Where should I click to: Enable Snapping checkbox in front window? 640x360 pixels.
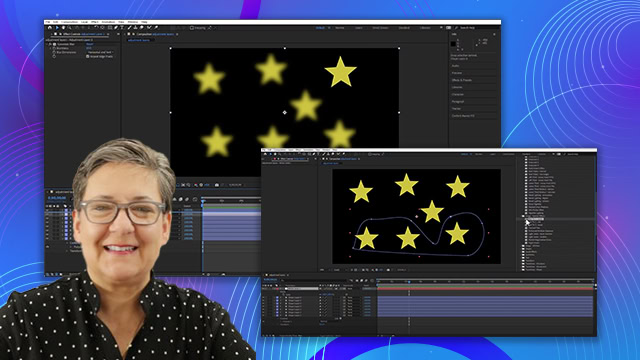tap(369, 154)
